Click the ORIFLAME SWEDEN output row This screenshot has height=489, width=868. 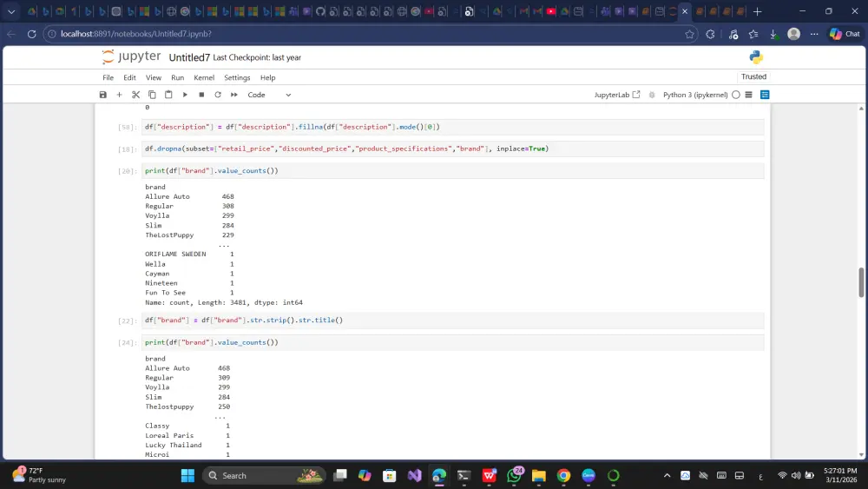[x=189, y=254]
